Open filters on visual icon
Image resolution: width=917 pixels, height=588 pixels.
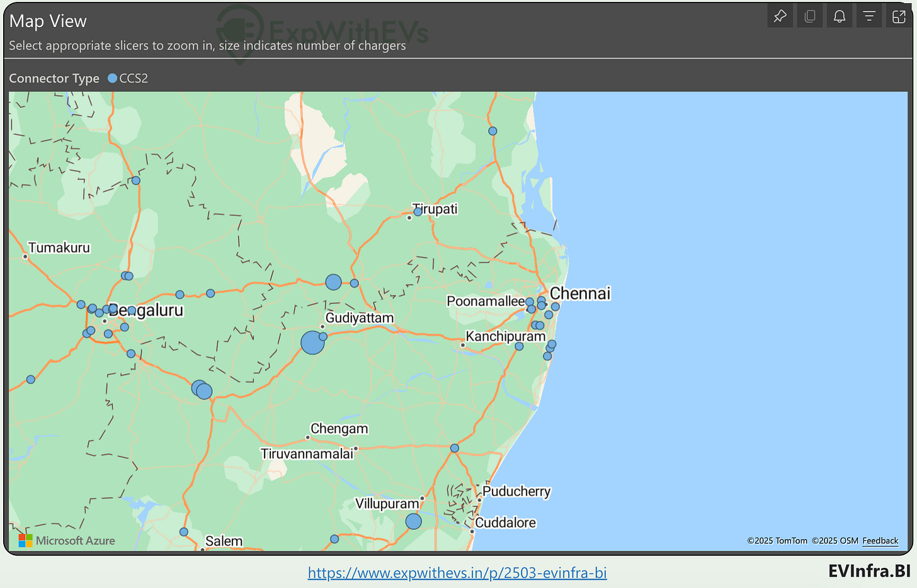click(x=869, y=16)
